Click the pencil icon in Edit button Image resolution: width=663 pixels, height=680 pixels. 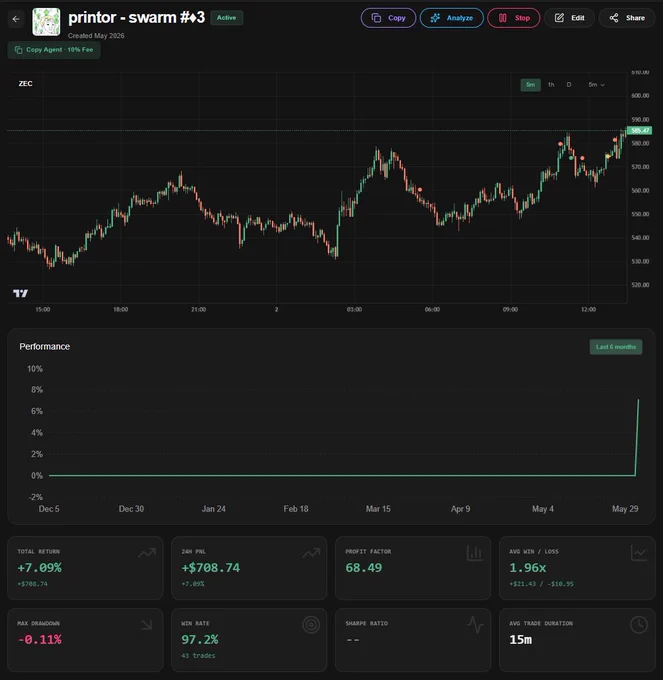click(559, 18)
